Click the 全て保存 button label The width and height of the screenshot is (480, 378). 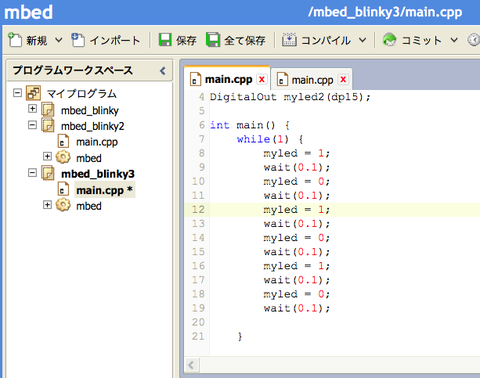pos(245,41)
